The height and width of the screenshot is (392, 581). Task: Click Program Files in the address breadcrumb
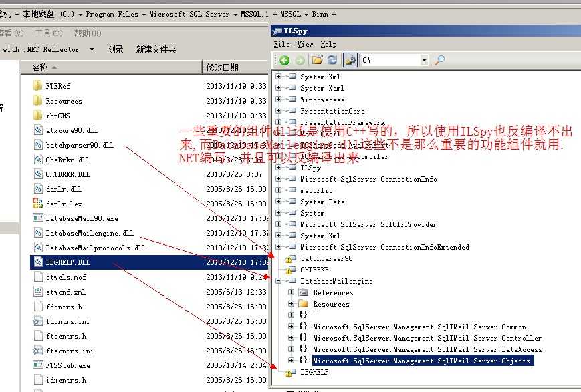point(112,15)
